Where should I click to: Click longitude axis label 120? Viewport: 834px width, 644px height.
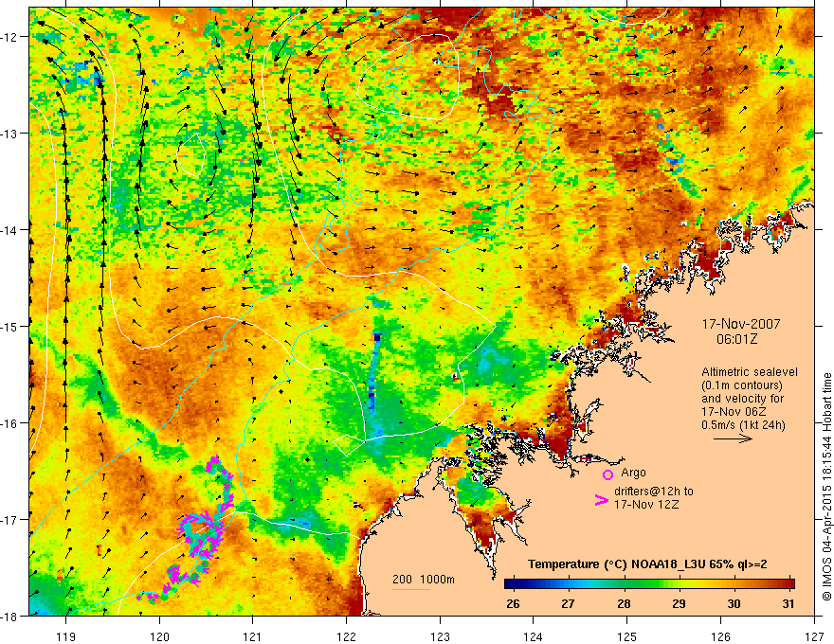click(159, 636)
